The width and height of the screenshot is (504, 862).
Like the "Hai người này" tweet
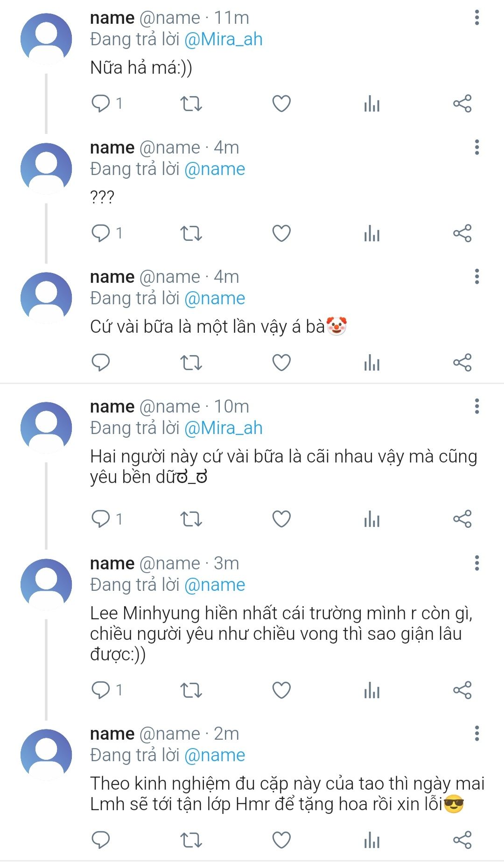click(x=281, y=519)
